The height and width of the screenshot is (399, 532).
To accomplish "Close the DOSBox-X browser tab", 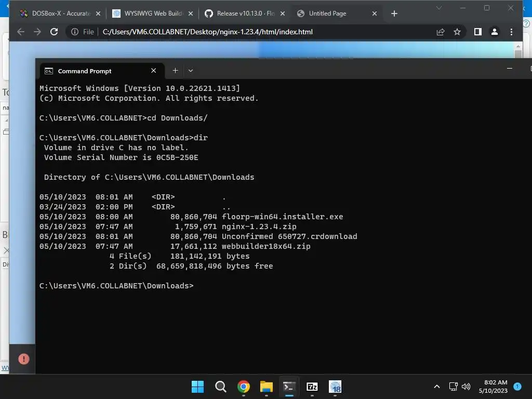I will coord(98,14).
